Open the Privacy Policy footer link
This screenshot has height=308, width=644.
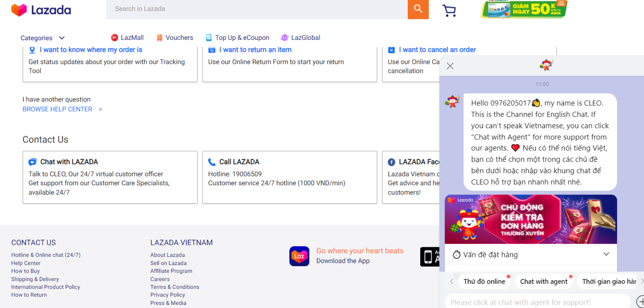click(x=167, y=295)
